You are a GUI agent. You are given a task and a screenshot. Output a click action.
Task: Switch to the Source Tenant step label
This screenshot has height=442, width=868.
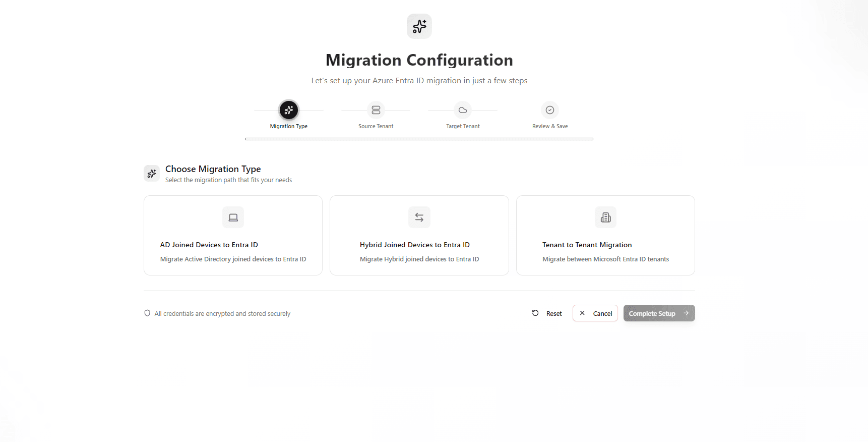point(376,126)
